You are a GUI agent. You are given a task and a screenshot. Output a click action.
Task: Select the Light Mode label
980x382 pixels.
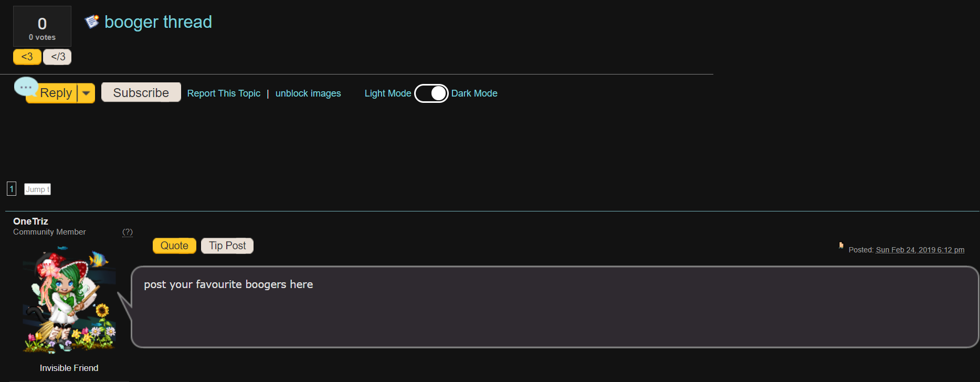388,93
